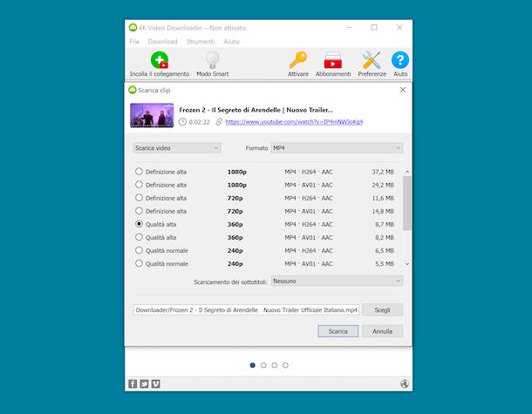
Task: Click the Annulla button
Action: tap(382, 331)
